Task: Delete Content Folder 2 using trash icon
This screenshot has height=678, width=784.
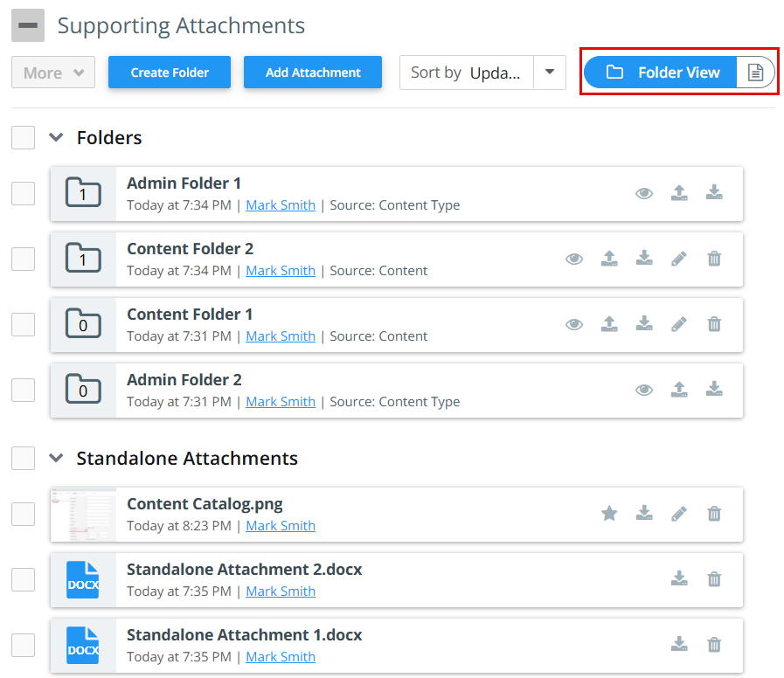Action: 714,259
